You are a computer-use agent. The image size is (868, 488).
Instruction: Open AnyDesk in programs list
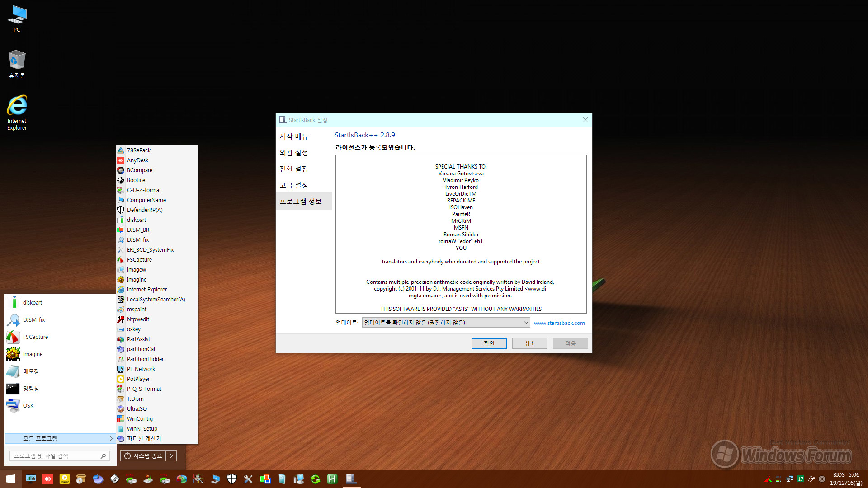click(x=156, y=160)
